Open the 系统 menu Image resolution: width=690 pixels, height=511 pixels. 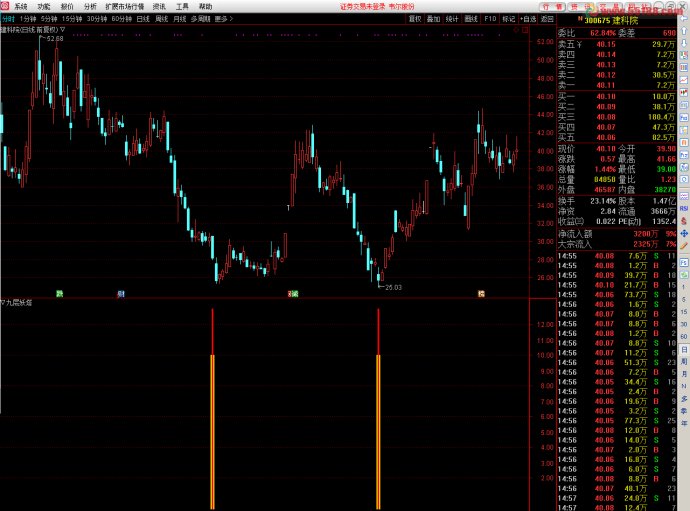pyautogui.click(x=21, y=7)
